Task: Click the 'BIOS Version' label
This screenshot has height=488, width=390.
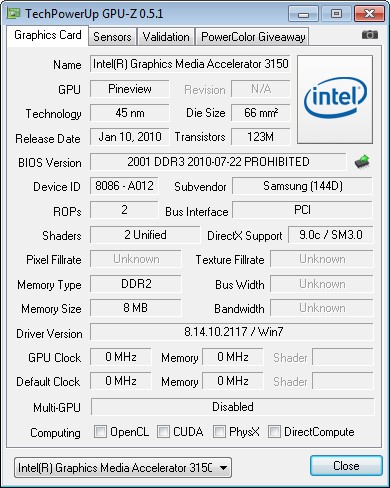Action: (x=50, y=163)
